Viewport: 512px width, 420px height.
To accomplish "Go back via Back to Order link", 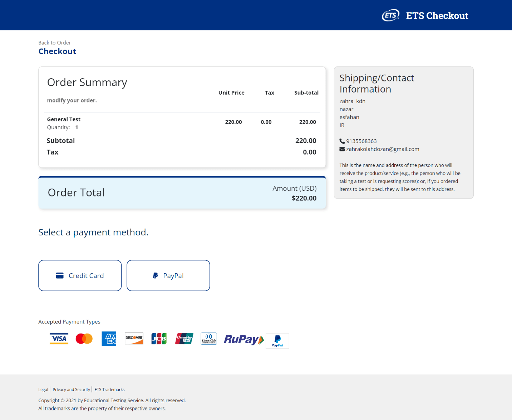I will coord(55,42).
